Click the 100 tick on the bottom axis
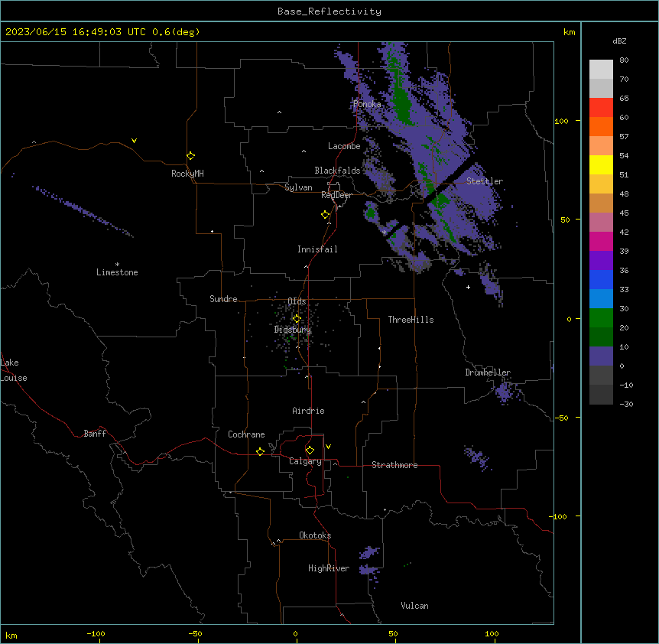The height and width of the screenshot is (644, 659). [x=492, y=633]
